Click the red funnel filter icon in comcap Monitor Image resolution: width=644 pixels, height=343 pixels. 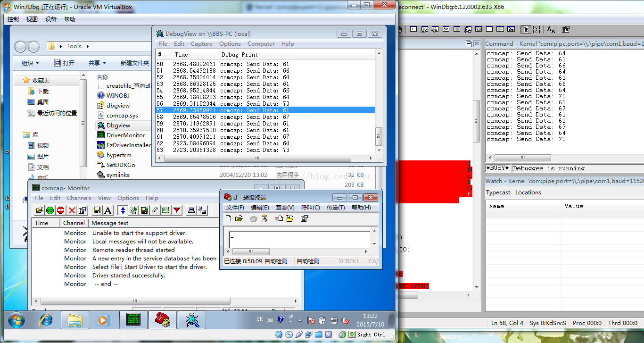click(177, 210)
